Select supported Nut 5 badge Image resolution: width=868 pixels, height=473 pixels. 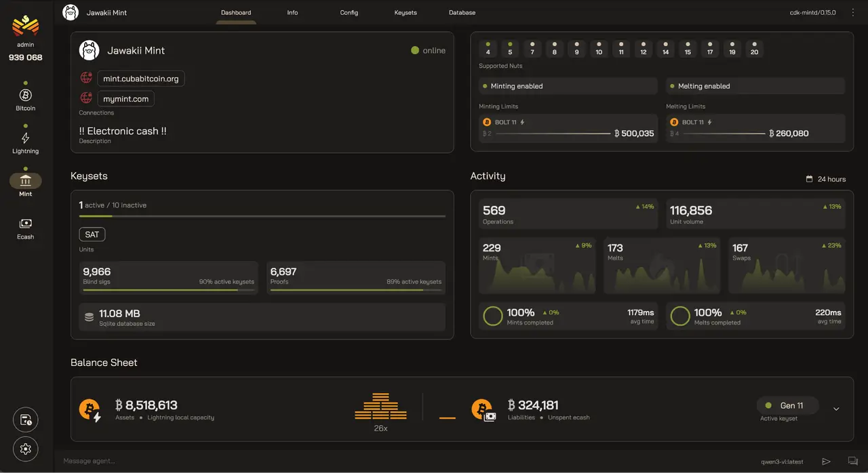pyautogui.click(x=510, y=49)
